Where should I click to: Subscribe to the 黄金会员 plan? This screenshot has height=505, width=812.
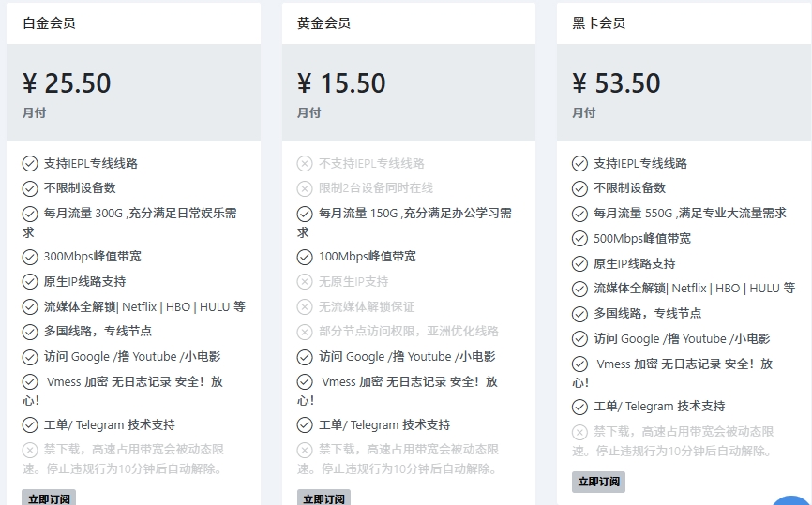click(x=323, y=498)
